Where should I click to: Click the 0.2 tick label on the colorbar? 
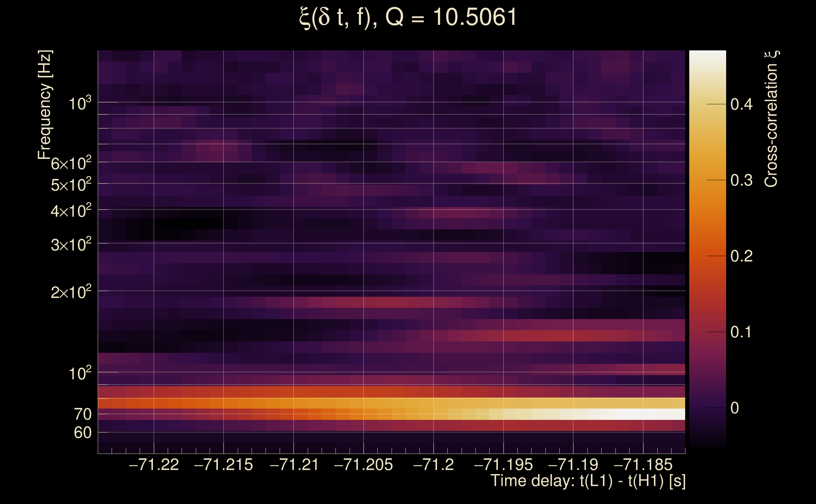click(741, 256)
